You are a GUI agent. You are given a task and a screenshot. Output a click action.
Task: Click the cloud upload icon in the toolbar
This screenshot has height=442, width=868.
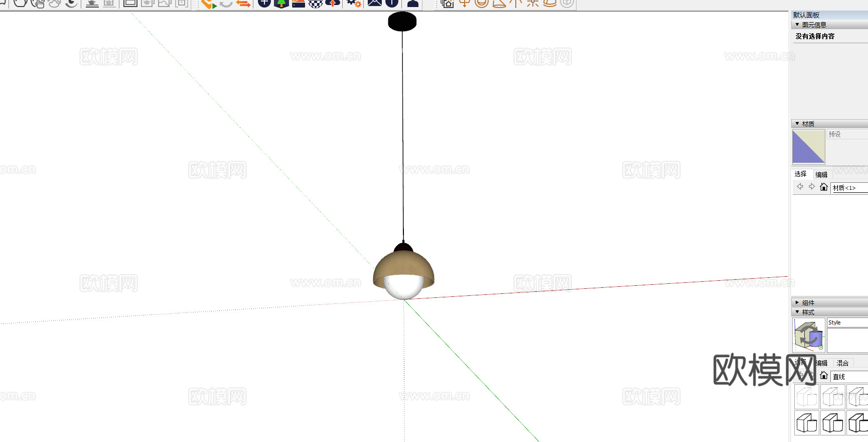pyautogui.click(x=333, y=3)
